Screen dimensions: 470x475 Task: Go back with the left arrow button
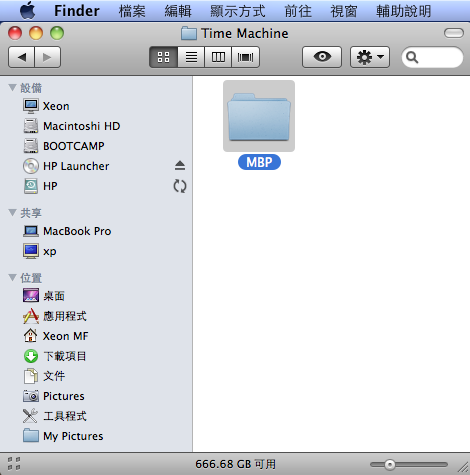click(x=21, y=57)
